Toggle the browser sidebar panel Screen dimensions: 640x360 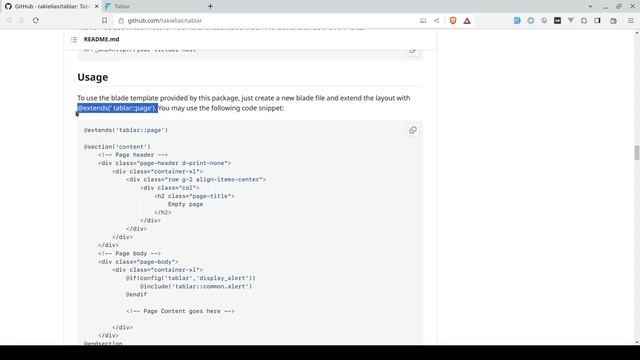[x=598, y=20]
